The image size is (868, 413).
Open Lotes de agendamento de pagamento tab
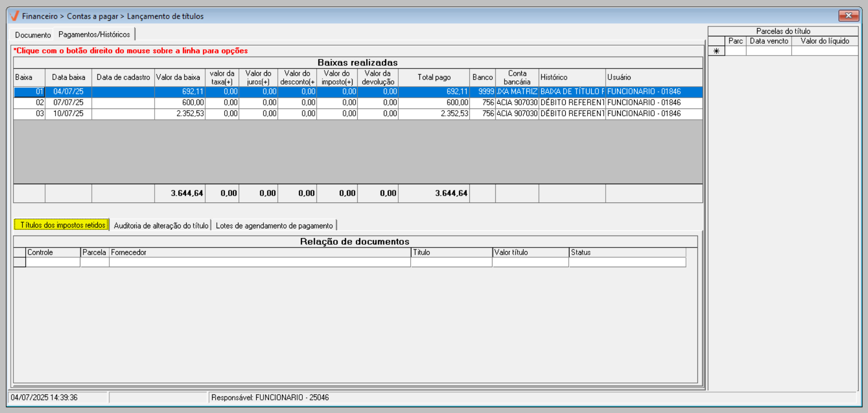pos(274,226)
